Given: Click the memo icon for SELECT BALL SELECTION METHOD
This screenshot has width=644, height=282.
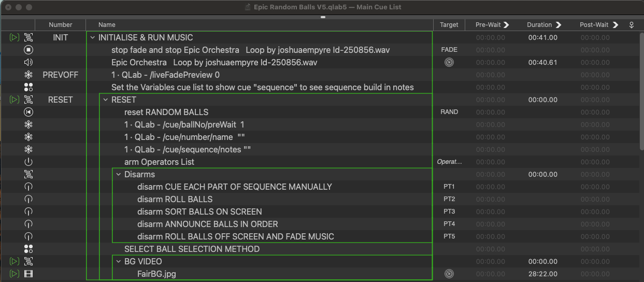Looking at the screenshot, I should 28,249.
